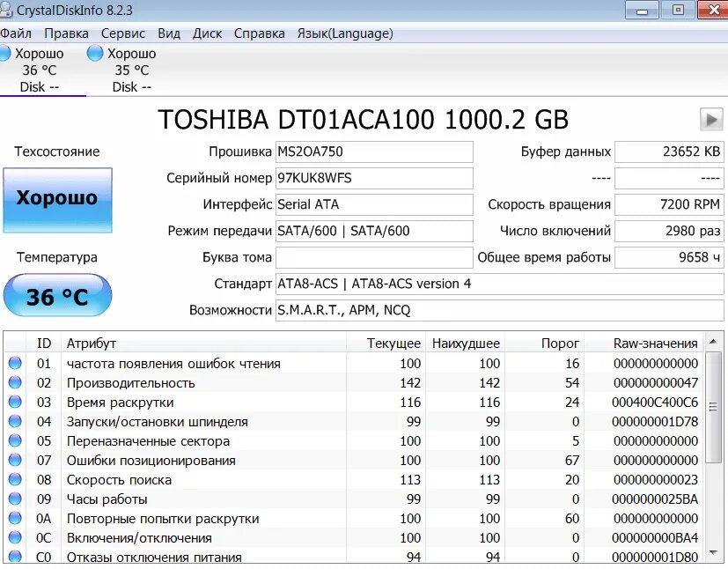Click the 36 °C temperature button

(57, 296)
